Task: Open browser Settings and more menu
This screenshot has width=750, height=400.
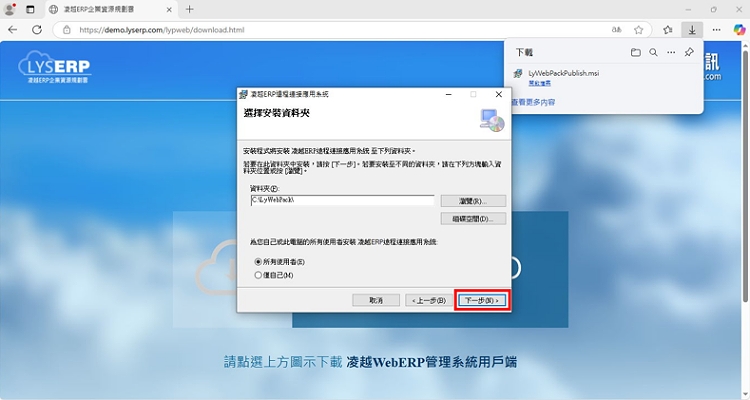Action: (715, 30)
